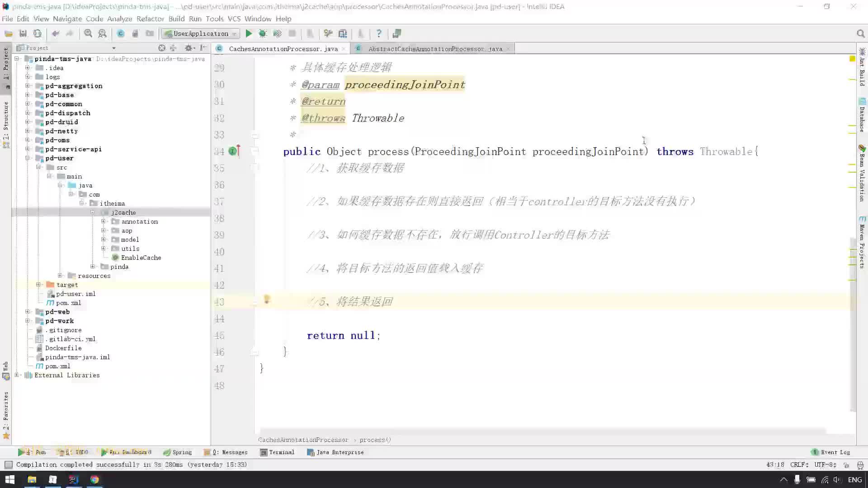The height and width of the screenshot is (488, 868).
Task: Run with coverage icon
Action: click(278, 33)
